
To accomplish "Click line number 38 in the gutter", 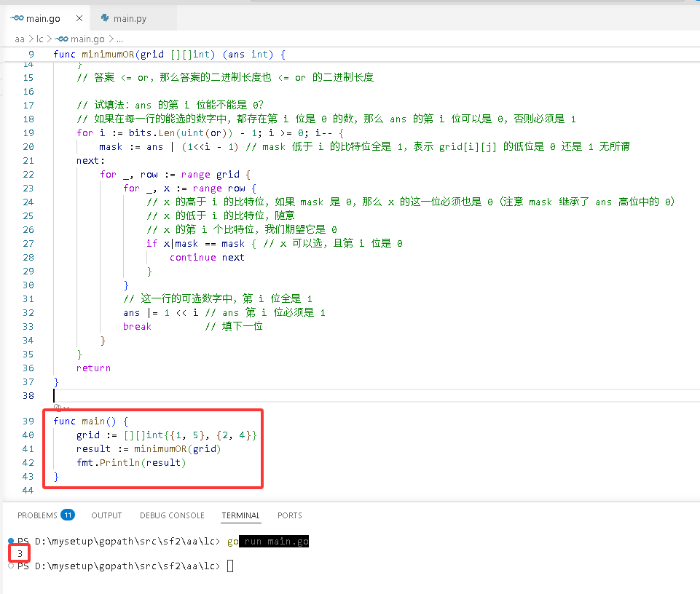I will [28, 395].
